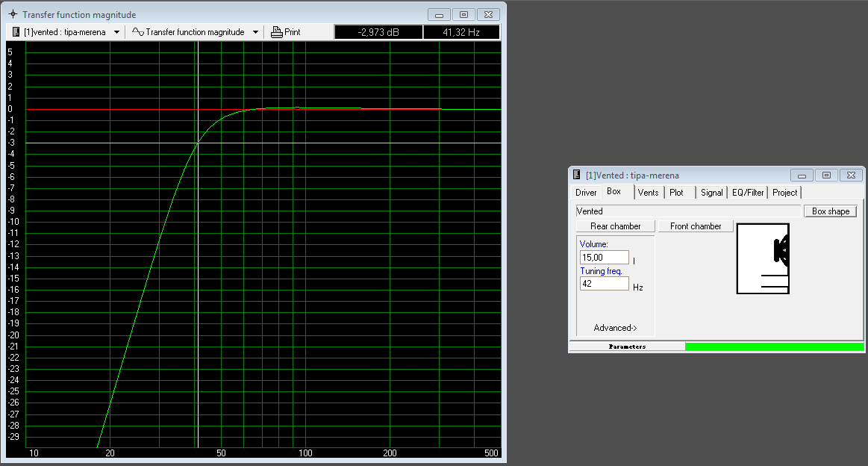Viewport: 868px width, 466px height.
Task: Select the Project tab
Action: (x=784, y=192)
